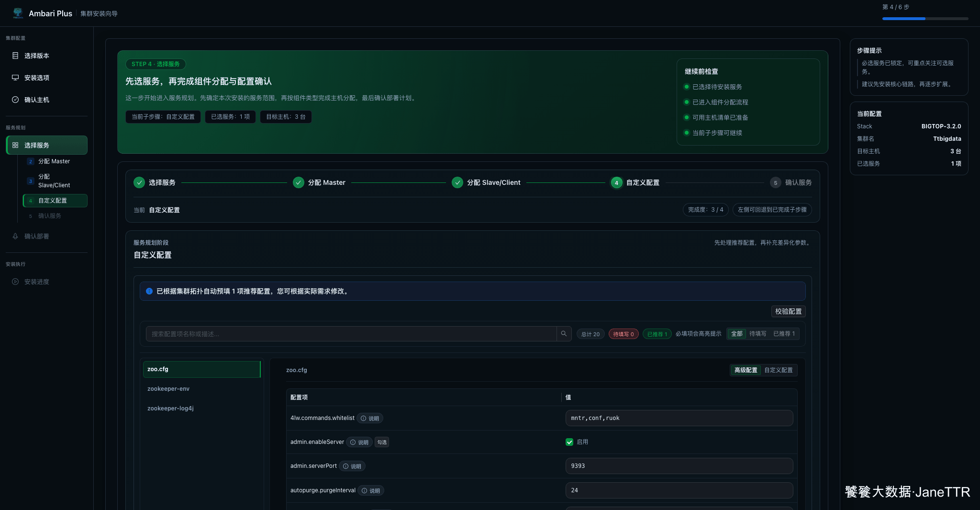Switch to 高级配置 tab
Screen dimensions: 980x510
click(746, 370)
